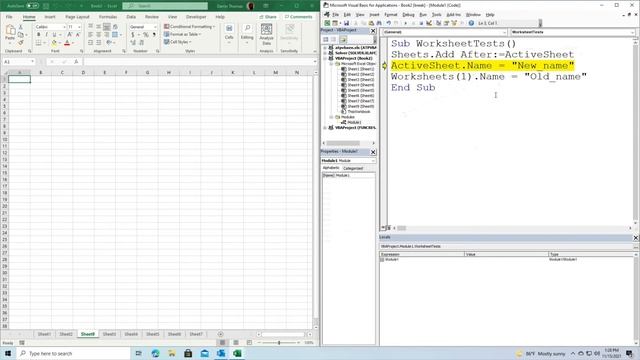Click the Comments button in Excel
This screenshot has height=360, width=640.
[x=299, y=17]
